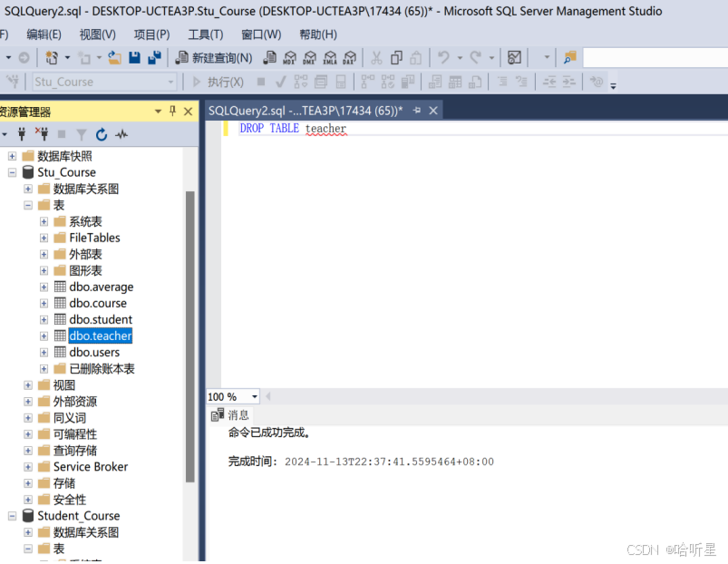Image resolution: width=728 pixels, height=564 pixels.
Task: Open the 工具(T) menu
Action: [x=205, y=34]
